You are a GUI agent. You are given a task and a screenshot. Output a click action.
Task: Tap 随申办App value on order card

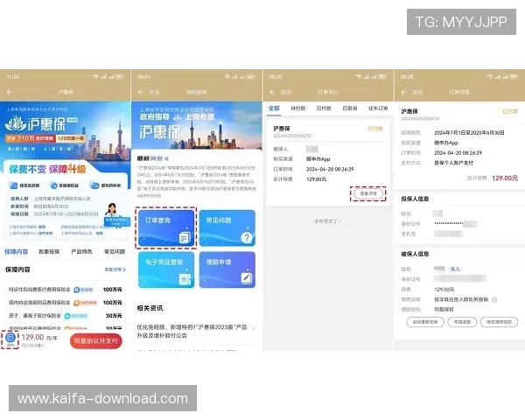[x=318, y=159]
